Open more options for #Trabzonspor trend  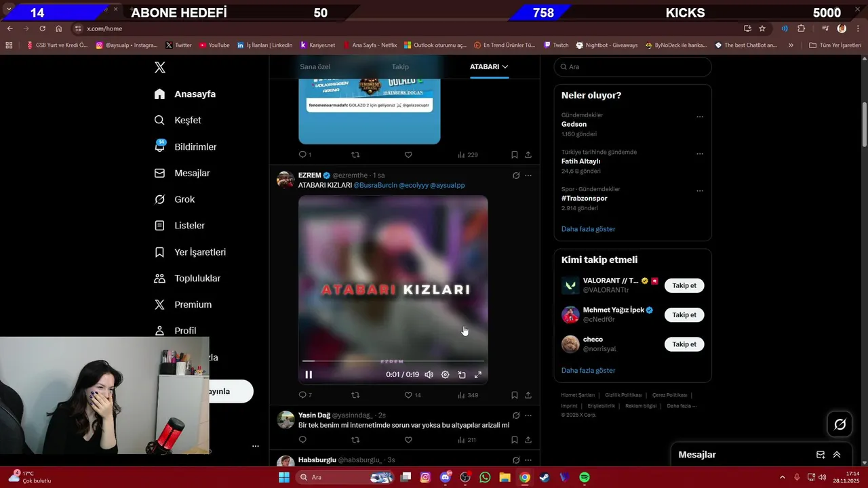[700, 191]
